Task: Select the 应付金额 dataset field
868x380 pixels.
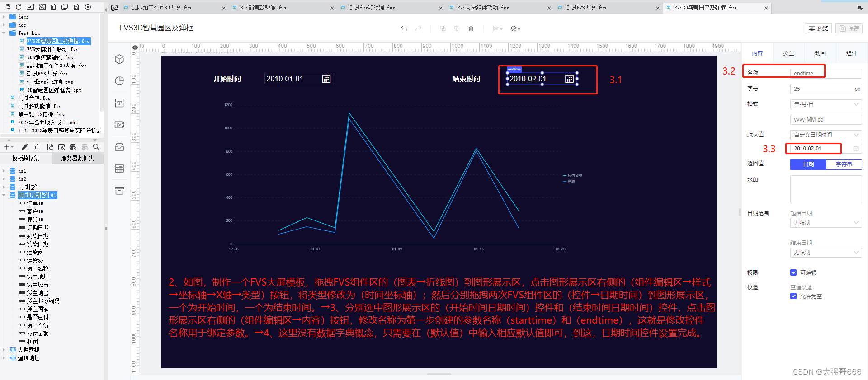Action: coord(38,333)
